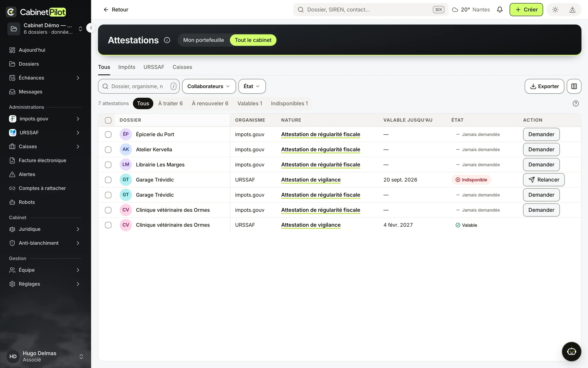588x368 pixels.
Task: Click Relancer for Garage Trévidic
Action: 543,180
